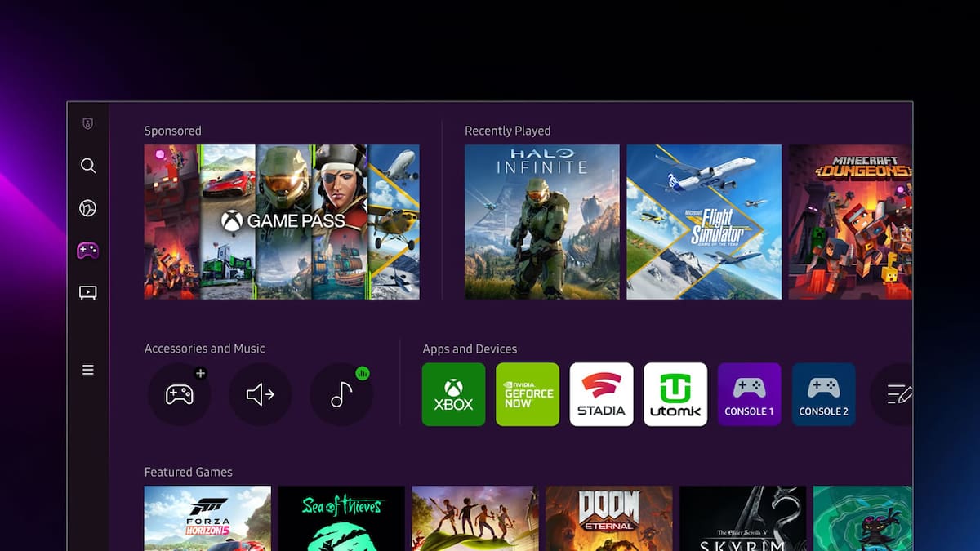Screen dimensions: 980x551
Task: Select the Gaming Hub controller sidebar icon
Action: click(x=88, y=251)
